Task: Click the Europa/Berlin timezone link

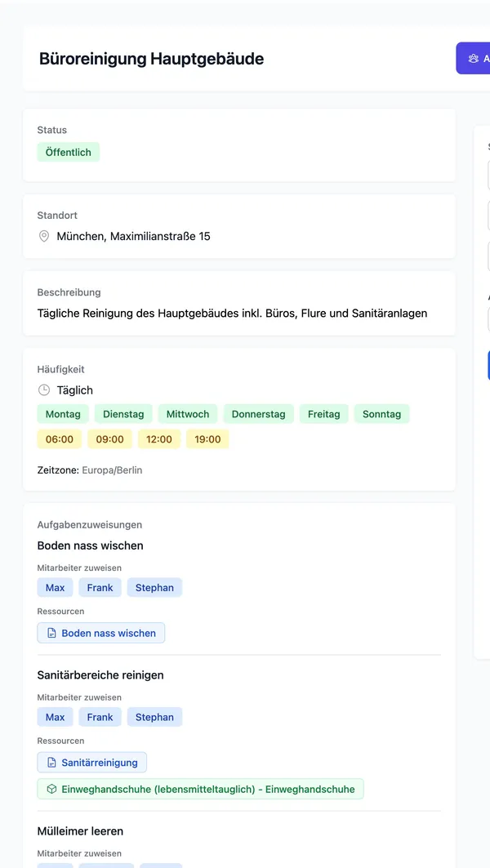Action: [x=113, y=470]
